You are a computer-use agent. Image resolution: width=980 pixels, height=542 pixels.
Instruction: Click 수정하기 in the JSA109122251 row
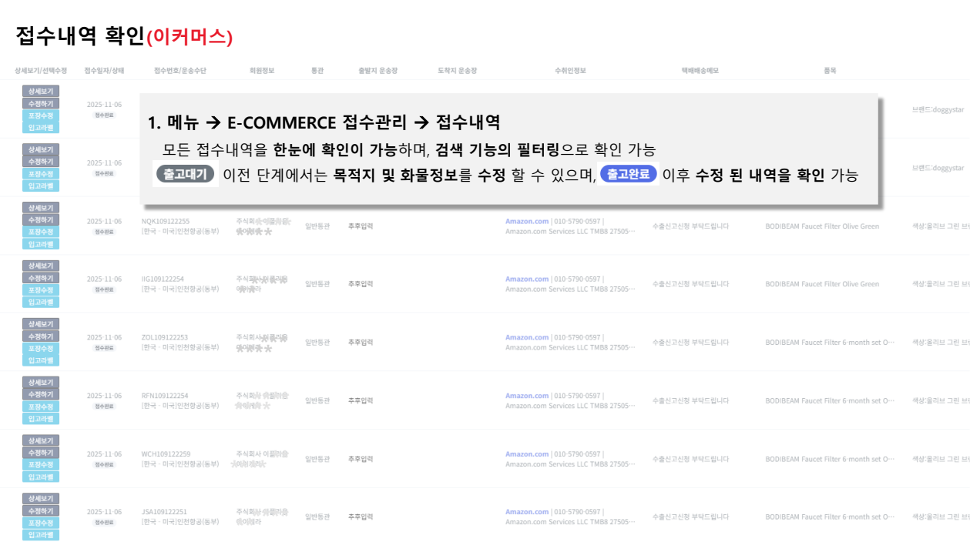coord(41,511)
